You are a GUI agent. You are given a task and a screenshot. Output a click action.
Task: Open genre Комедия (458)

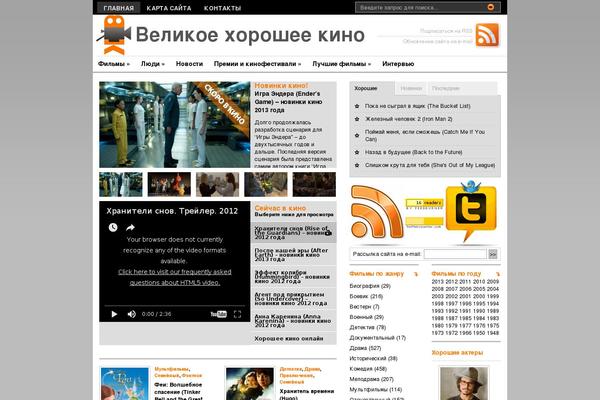[368, 369]
